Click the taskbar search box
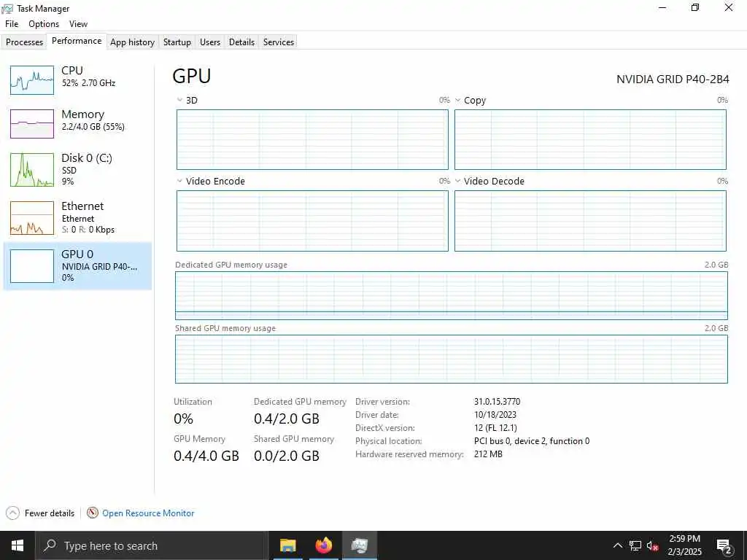747x560 pixels. pos(152,545)
